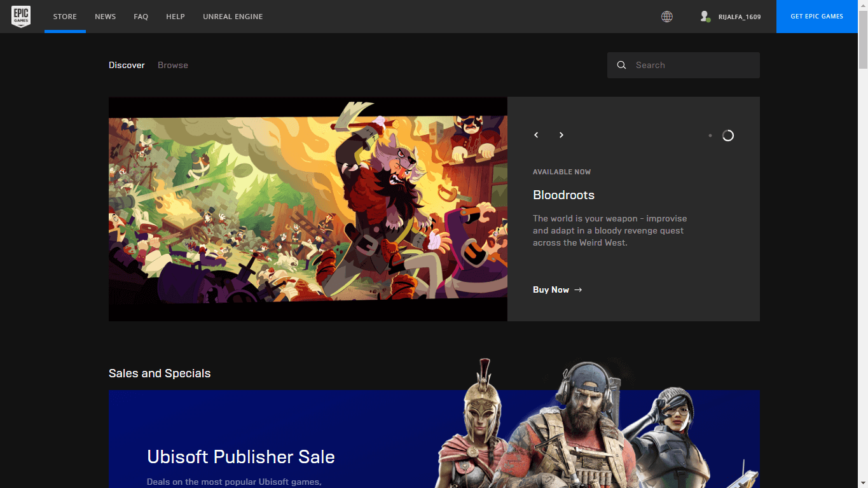Click the AVAILABLE NOW label
The height and width of the screenshot is (488, 868).
point(561,172)
